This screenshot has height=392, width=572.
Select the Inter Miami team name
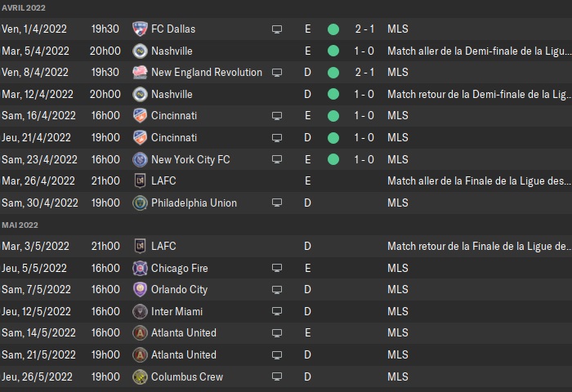click(177, 311)
